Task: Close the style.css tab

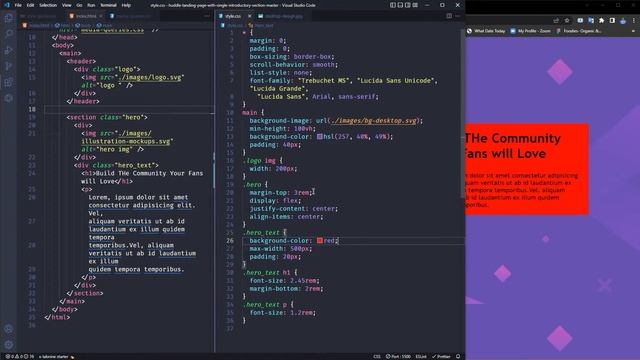Action: tap(249, 16)
